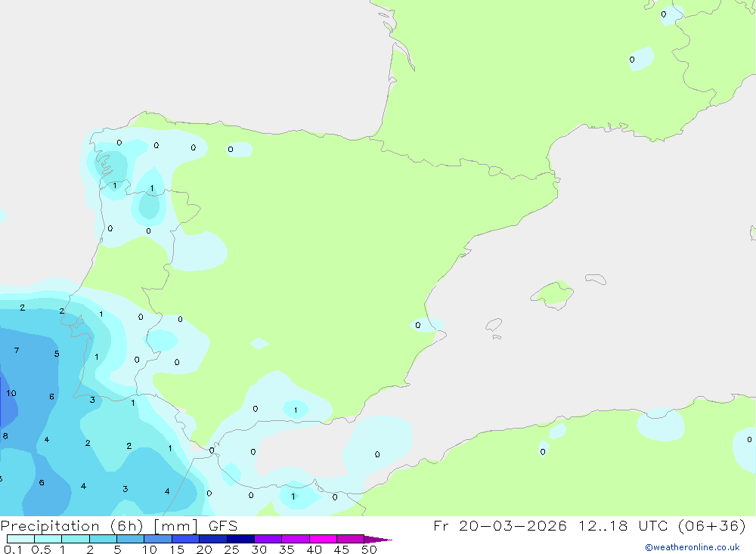
Task: Click the "Fr 20-03-2026 12..18 UTC (06+36)" timestamp
Action: [x=590, y=525]
